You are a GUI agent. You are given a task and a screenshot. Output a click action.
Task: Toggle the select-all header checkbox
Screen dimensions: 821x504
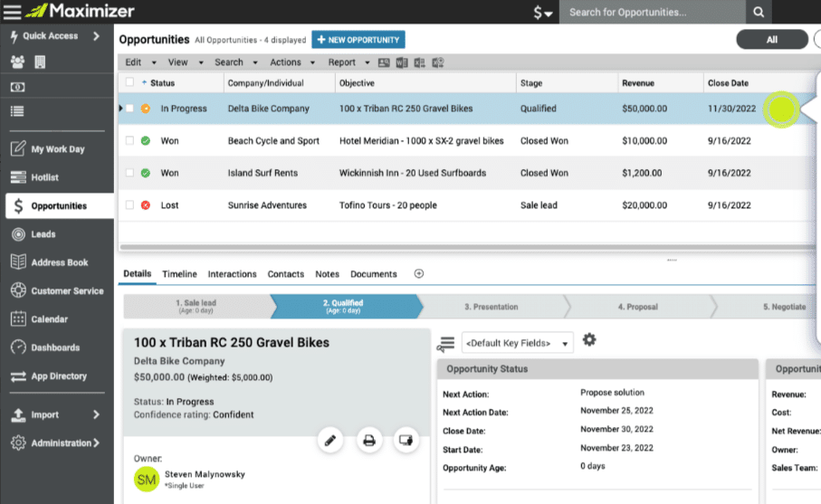coord(129,82)
